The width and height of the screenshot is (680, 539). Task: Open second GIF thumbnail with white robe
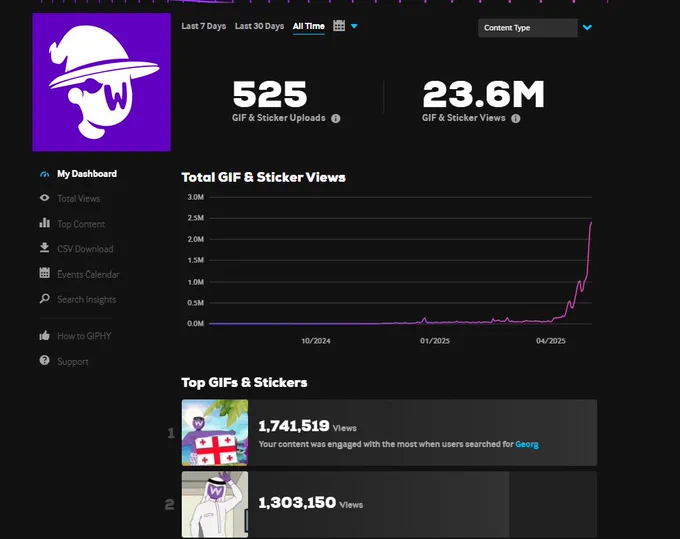point(215,504)
